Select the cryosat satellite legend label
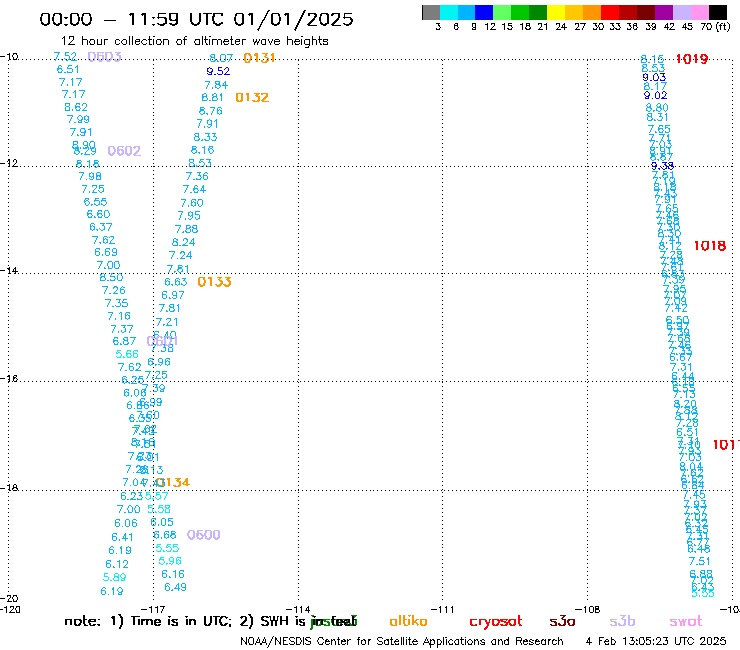This screenshot has width=740, height=650. coord(496,622)
